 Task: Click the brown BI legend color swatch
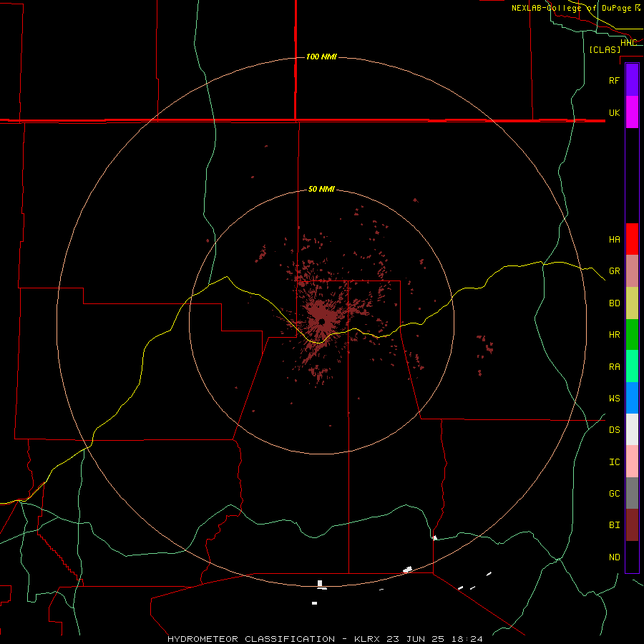632,525
